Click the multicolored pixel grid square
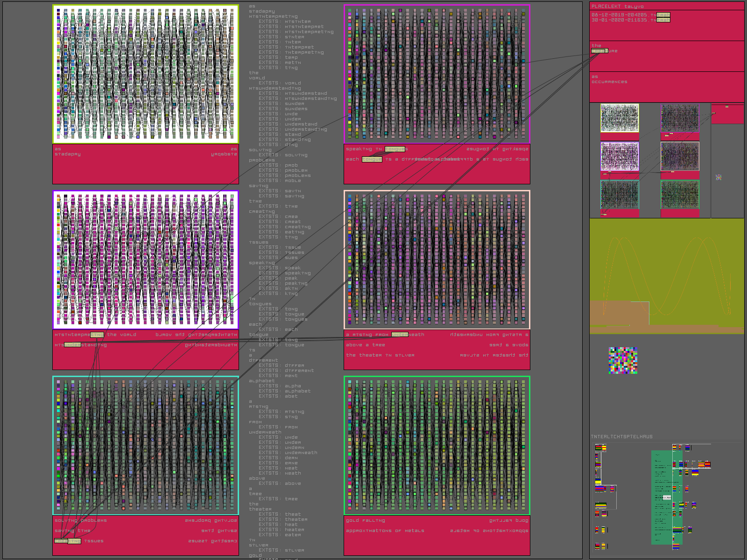Image resolution: width=747 pixels, height=560 pixels. [623, 360]
